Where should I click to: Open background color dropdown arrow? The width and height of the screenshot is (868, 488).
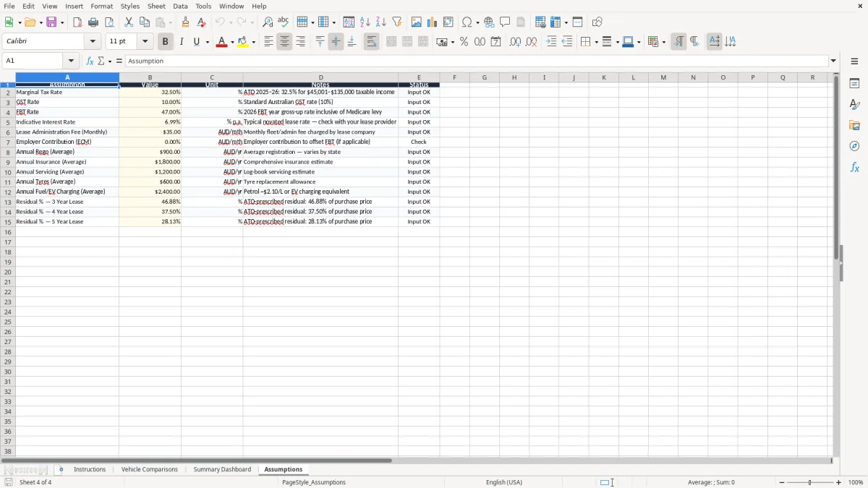253,42
